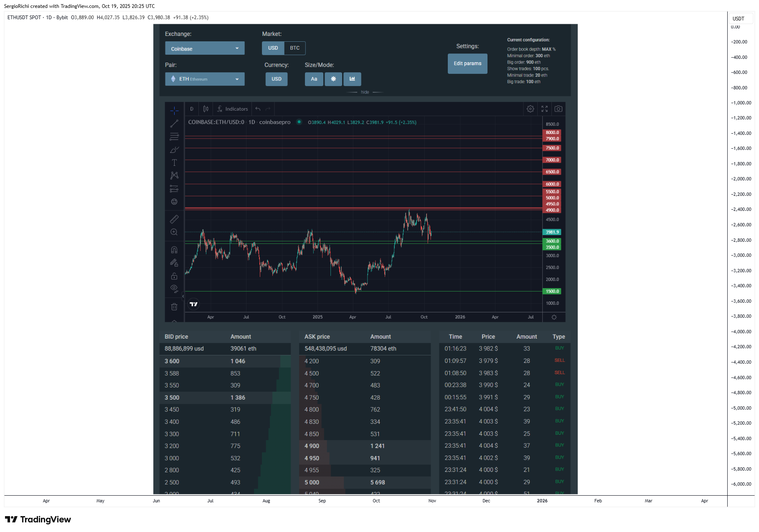This screenshot has height=532, width=759.
Task: Open the Fibonacci and gann tools
Action: point(174,137)
